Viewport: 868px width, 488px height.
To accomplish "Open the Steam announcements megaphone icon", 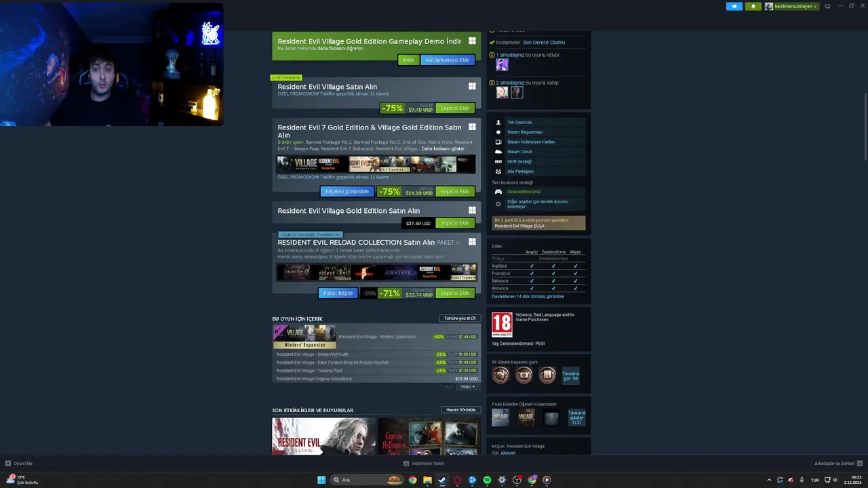I will (734, 6).
